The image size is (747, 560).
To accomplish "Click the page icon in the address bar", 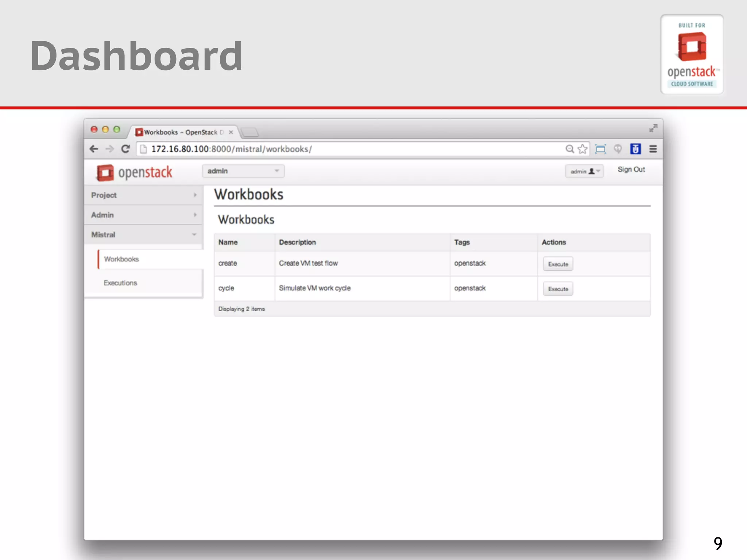I will coord(144,149).
